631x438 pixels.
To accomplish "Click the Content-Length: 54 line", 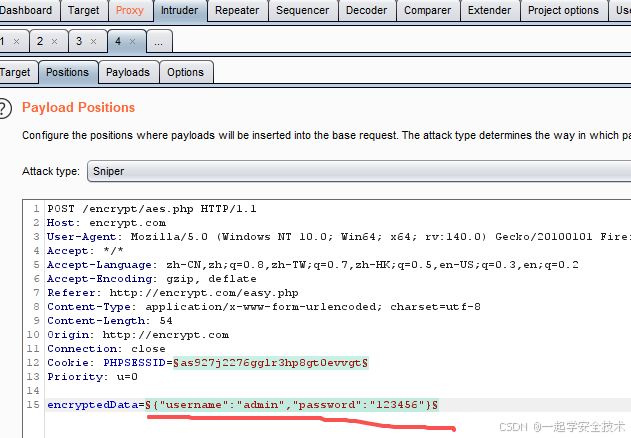I will pyautogui.click(x=109, y=321).
